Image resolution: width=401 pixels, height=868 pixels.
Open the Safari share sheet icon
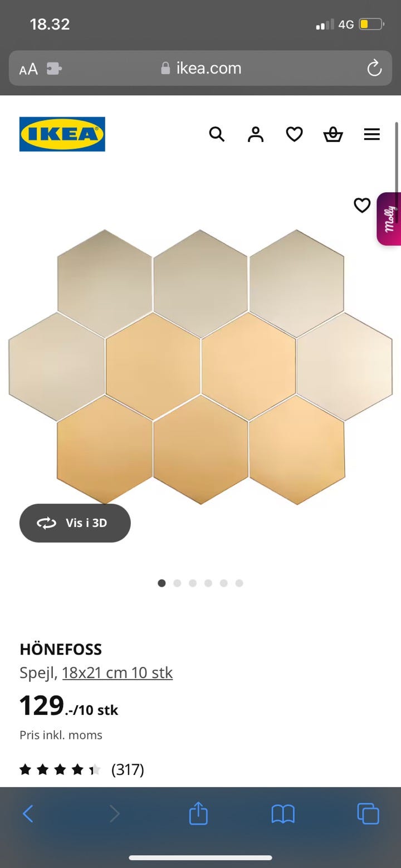198,814
